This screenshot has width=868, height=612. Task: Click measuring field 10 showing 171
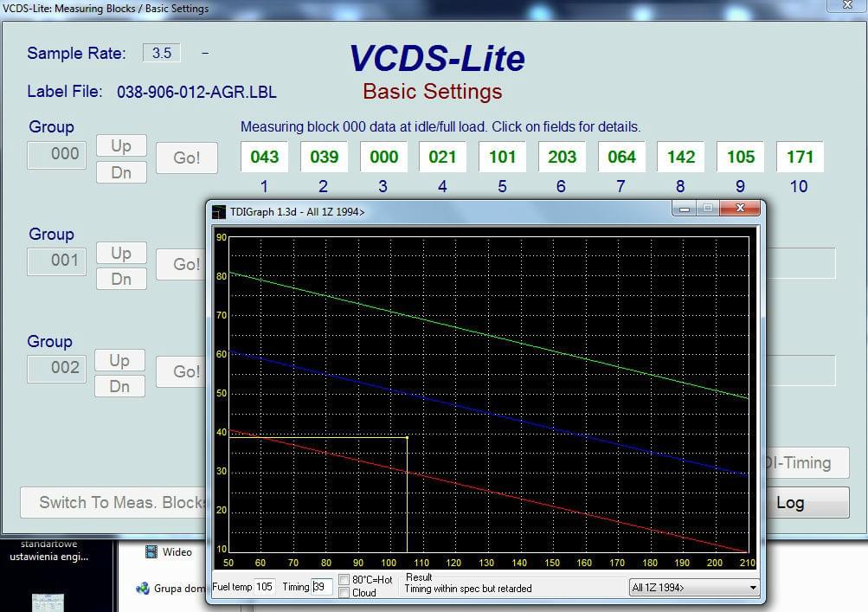pyautogui.click(x=800, y=157)
